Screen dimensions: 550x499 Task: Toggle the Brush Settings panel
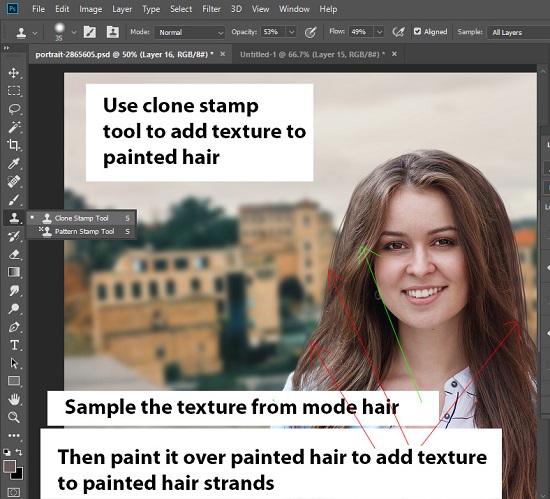point(90,32)
